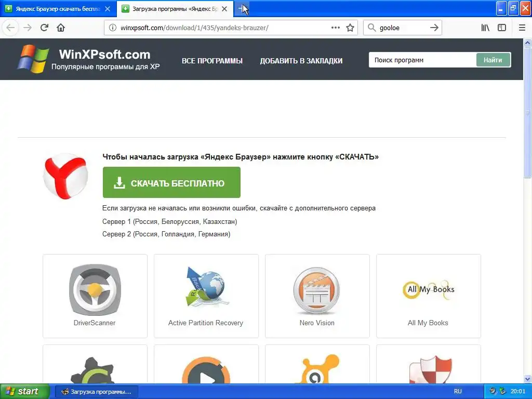Click magnifier icon in search box
Screen dimensions: 532x399
click(372, 28)
